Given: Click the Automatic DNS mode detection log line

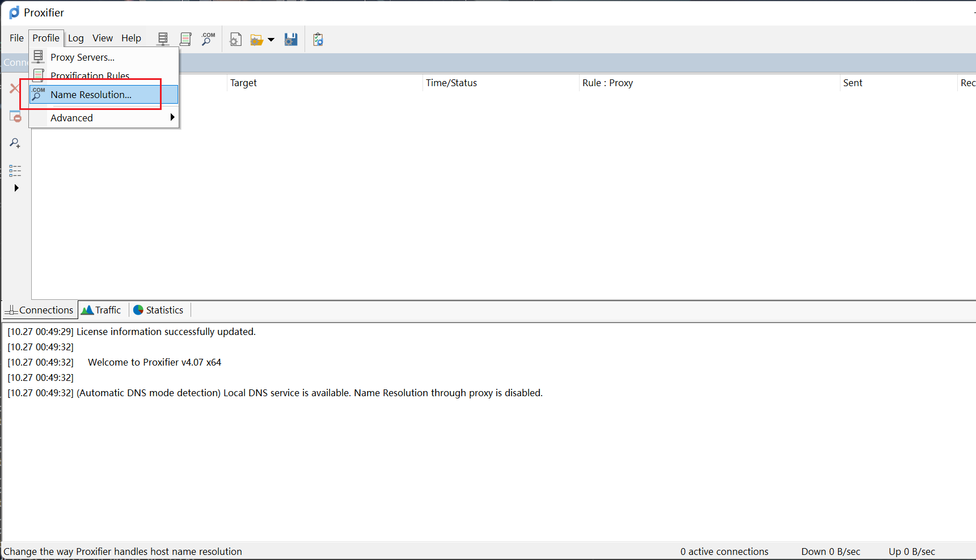Looking at the screenshot, I should pos(275,393).
